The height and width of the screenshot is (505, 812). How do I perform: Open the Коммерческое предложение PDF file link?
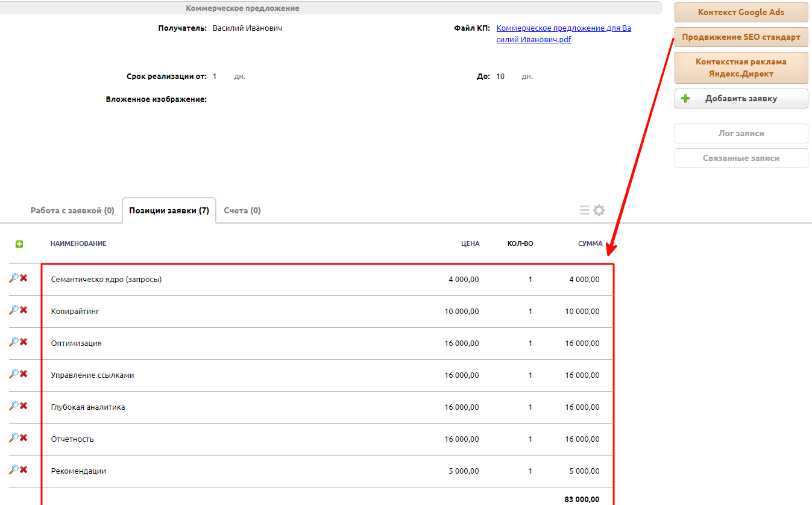pos(563,34)
